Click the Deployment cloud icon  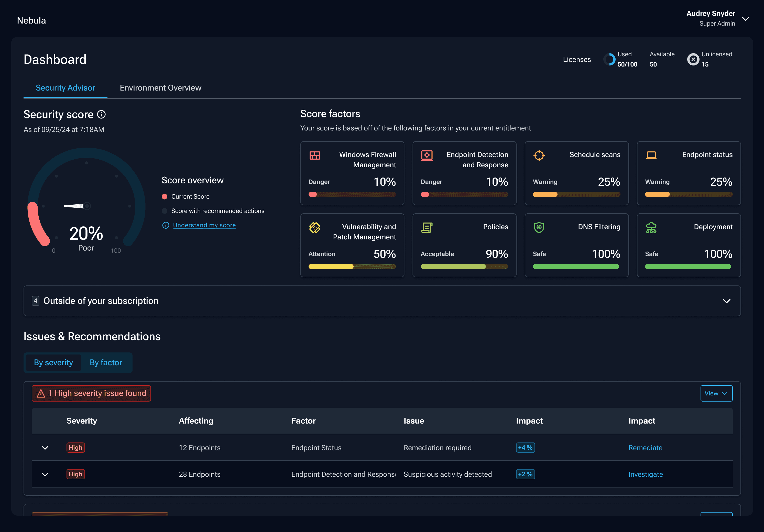pos(651,228)
